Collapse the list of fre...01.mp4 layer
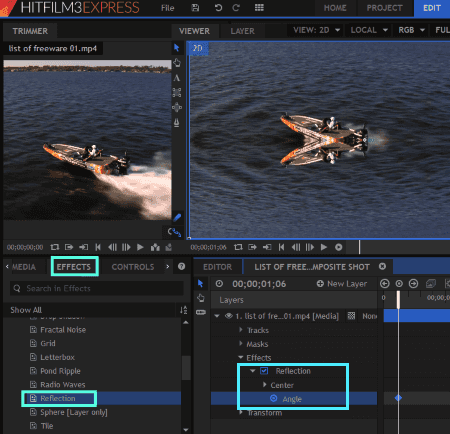450x434 pixels. tap(217, 316)
